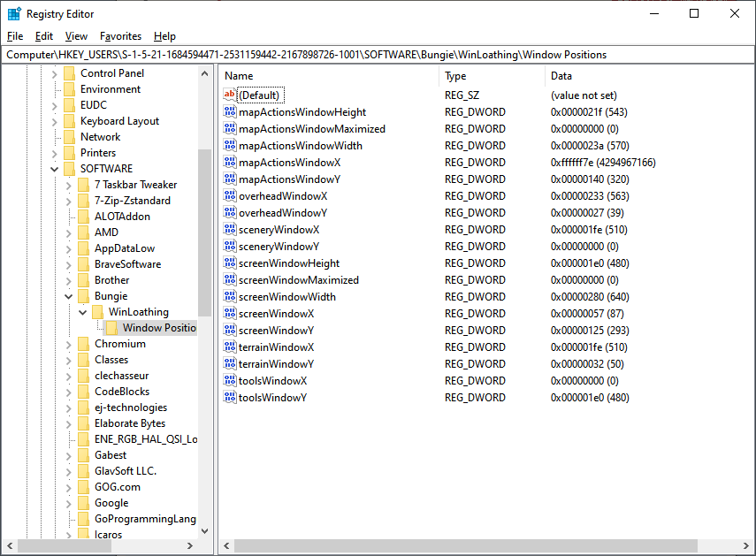This screenshot has width=756, height=556.
Task: Open the File menu
Action: point(15,36)
